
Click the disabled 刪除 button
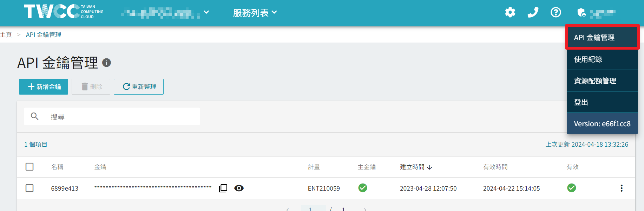(x=91, y=87)
